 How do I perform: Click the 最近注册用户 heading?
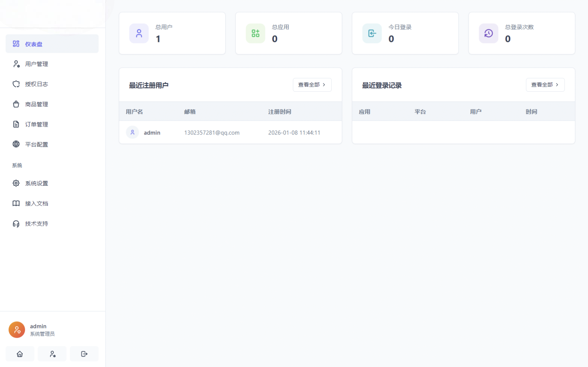pyautogui.click(x=149, y=85)
